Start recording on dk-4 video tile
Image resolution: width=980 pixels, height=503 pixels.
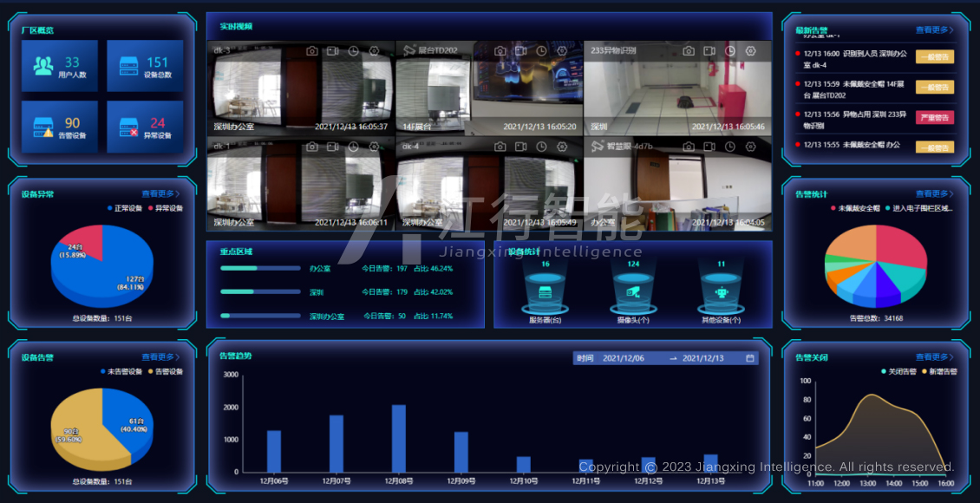pos(520,147)
